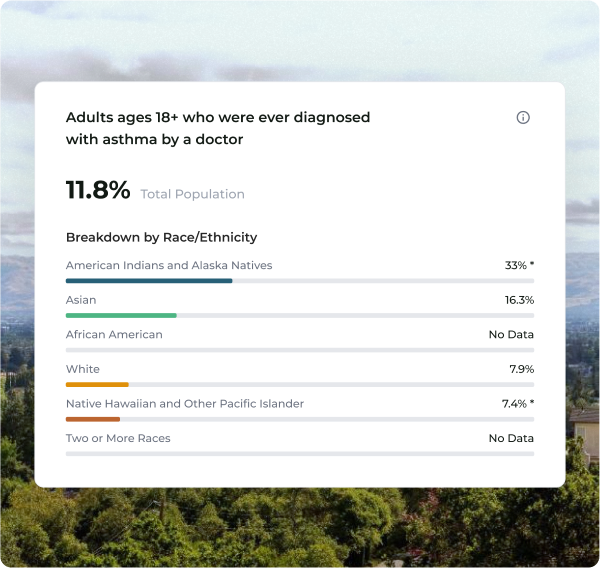Image resolution: width=600 pixels, height=568 pixels.
Task: Click the African American label
Action: (114, 335)
